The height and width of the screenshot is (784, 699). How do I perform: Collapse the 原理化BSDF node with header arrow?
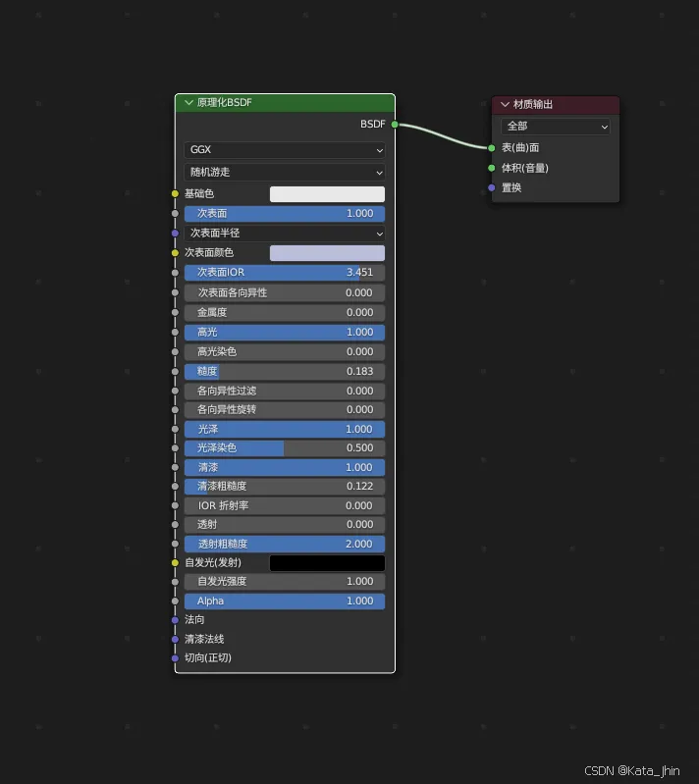(188, 103)
